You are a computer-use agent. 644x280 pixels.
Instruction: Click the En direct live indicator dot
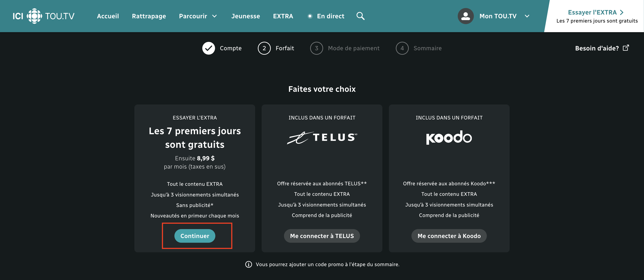point(310,16)
